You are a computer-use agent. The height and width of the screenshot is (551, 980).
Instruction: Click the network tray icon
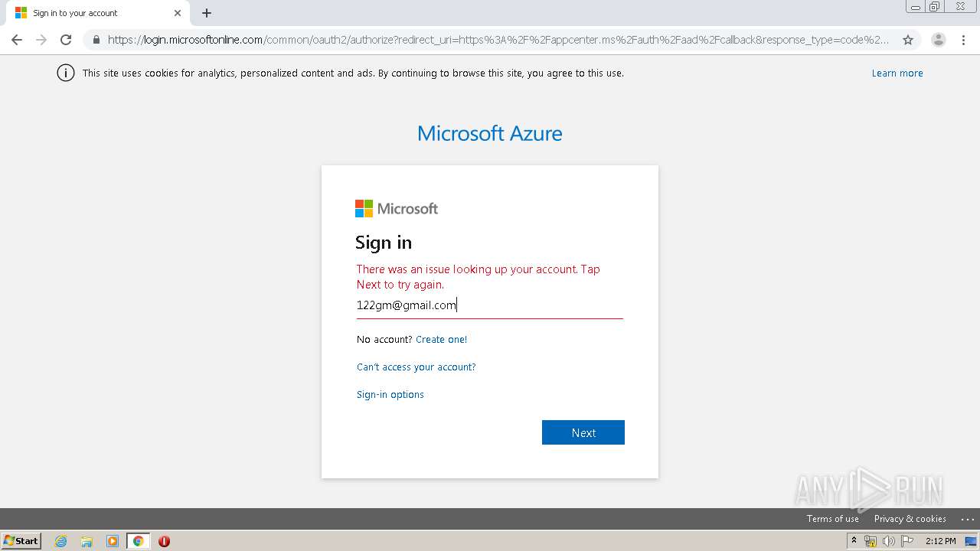tap(871, 541)
